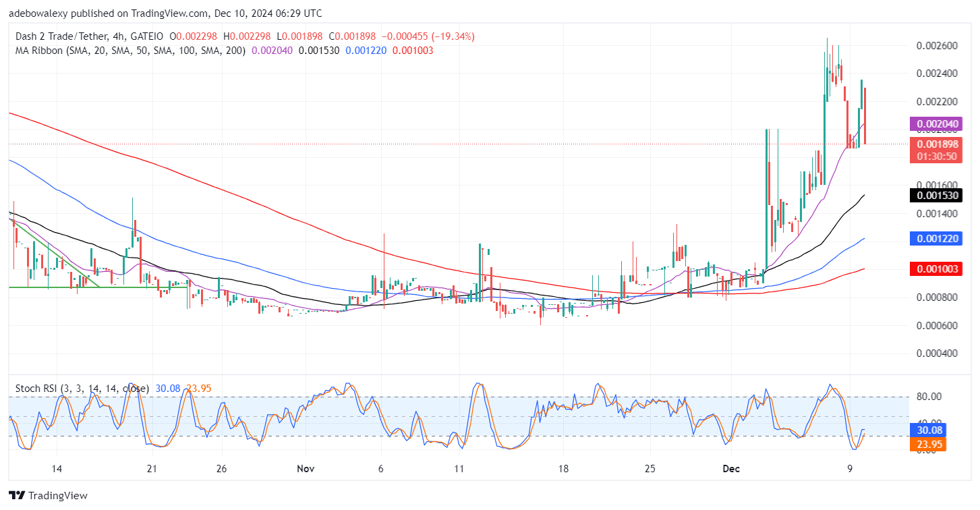This screenshot has height=510, width=980.
Task: Click the Dec date label on time axis
Action: point(731,469)
